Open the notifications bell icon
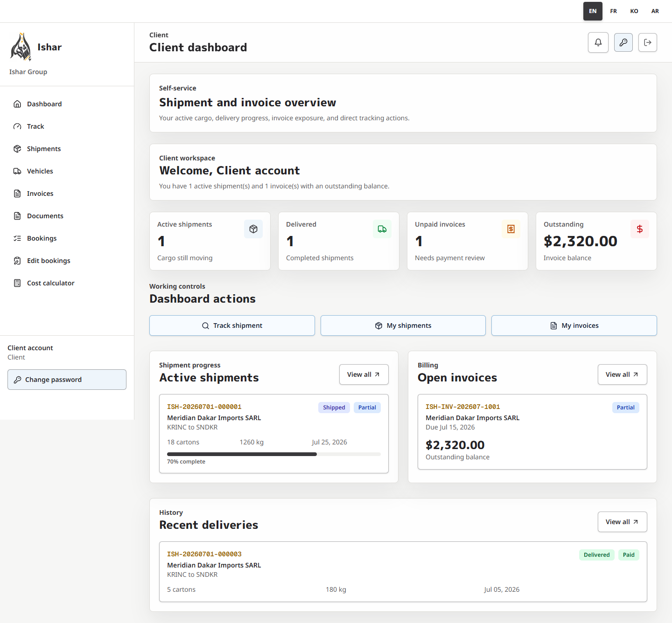Viewport: 672px width, 623px height. point(598,42)
